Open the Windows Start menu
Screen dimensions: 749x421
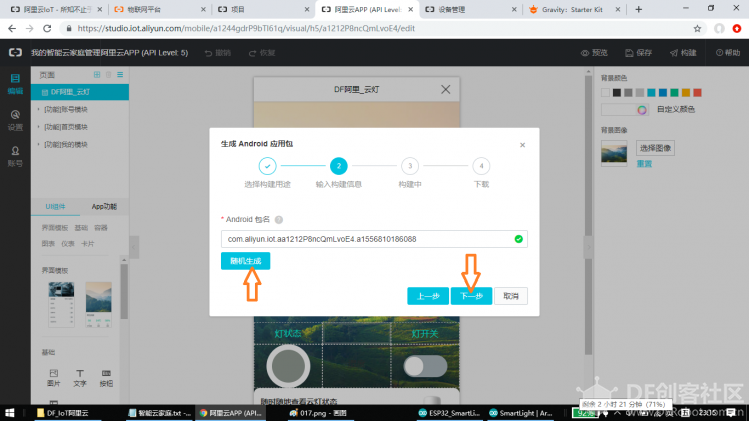[10, 413]
